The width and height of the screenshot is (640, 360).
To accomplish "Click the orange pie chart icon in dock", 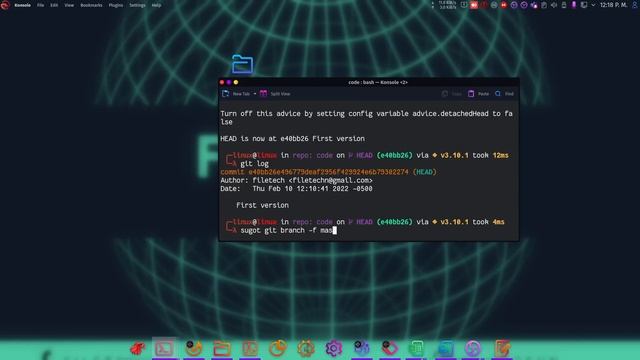I will click(278, 348).
